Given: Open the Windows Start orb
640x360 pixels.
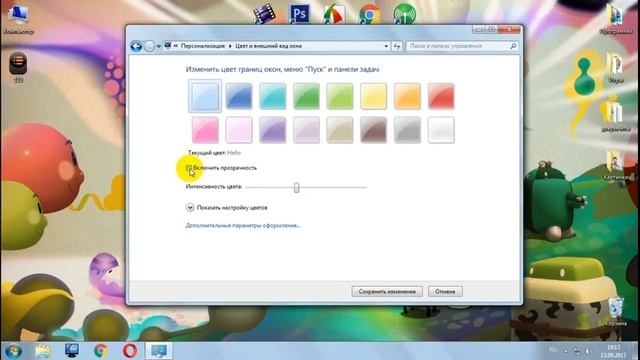Looking at the screenshot, I should 13,351.
